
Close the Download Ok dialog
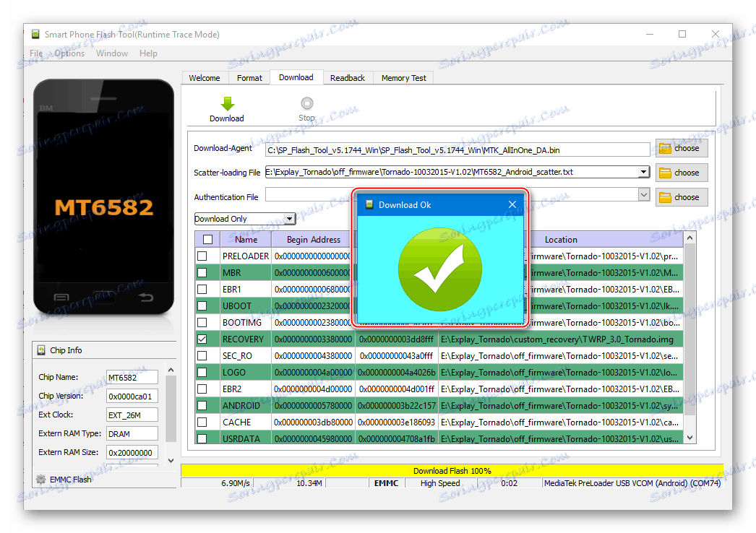(x=512, y=204)
